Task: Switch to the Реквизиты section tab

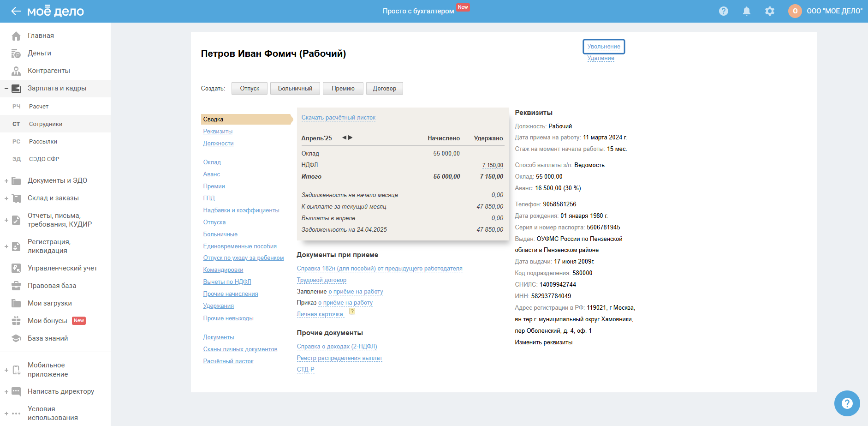Action: pyautogui.click(x=218, y=132)
